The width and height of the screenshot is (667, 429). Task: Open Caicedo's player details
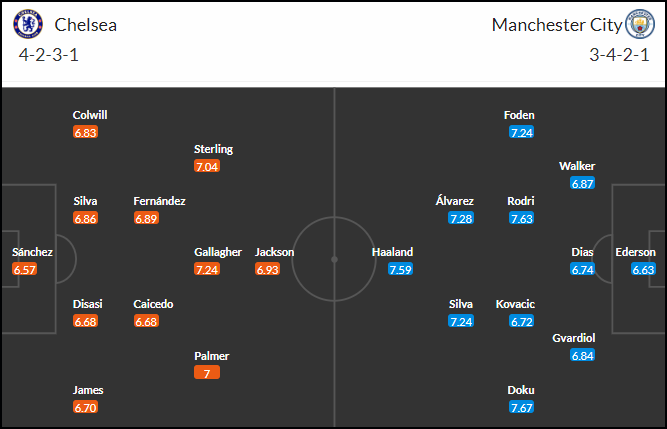(153, 304)
